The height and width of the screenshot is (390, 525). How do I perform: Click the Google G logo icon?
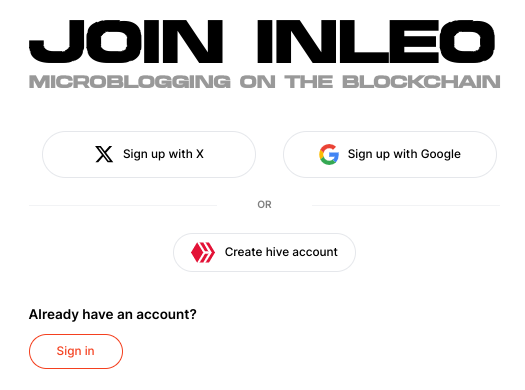329,154
